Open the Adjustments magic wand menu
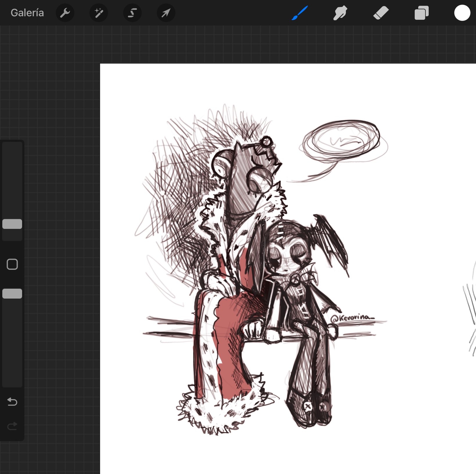The height and width of the screenshot is (474, 476). tap(98, 13)
